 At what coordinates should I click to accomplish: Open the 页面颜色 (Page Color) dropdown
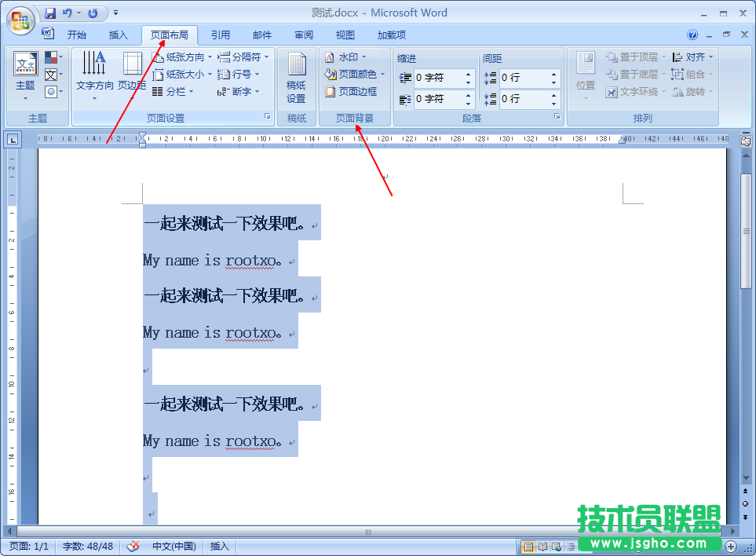(356, 74)
